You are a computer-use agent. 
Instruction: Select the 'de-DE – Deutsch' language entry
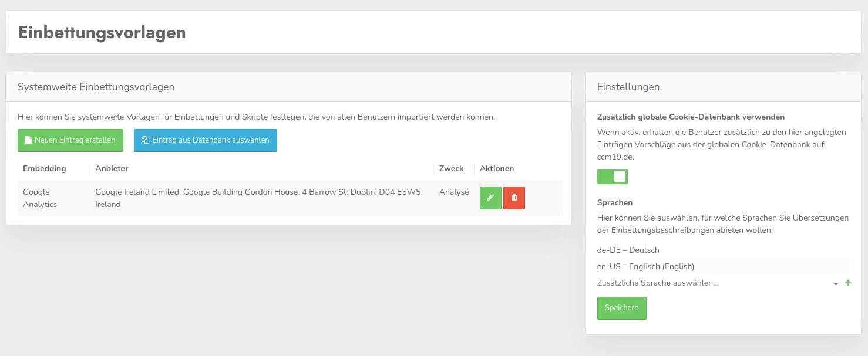click(x=628, y=250)
